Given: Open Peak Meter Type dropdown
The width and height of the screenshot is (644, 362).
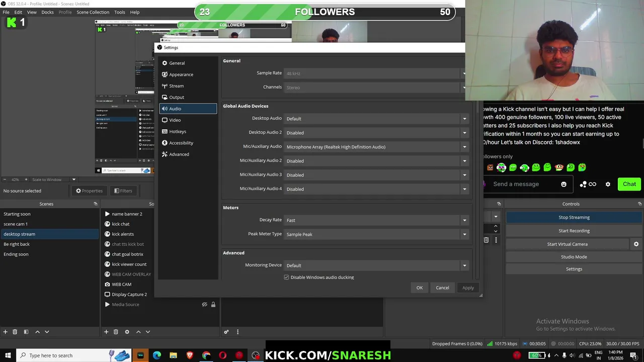Looking at the screenshot, I should coord(376,234).
